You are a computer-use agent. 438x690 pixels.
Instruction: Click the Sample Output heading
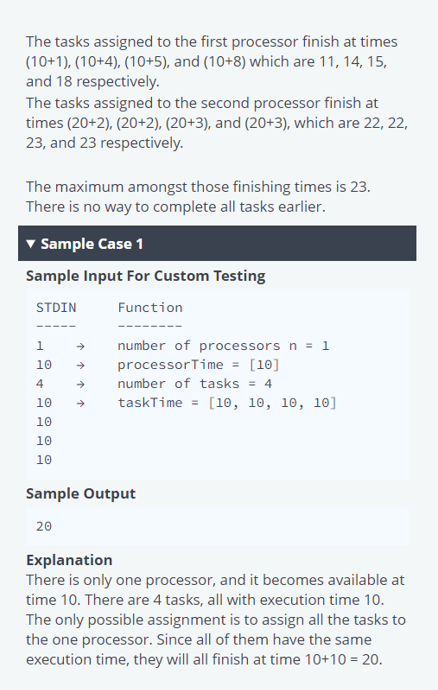(81, 493)
